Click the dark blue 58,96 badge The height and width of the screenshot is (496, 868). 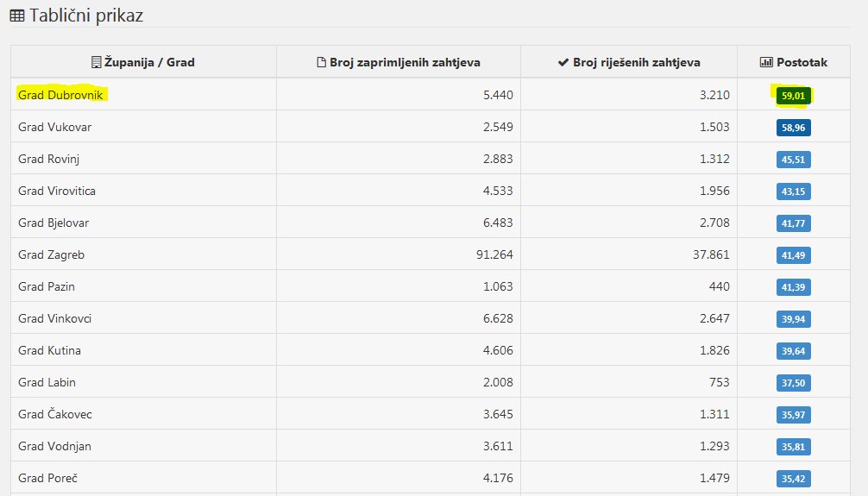tap(793, 128)
